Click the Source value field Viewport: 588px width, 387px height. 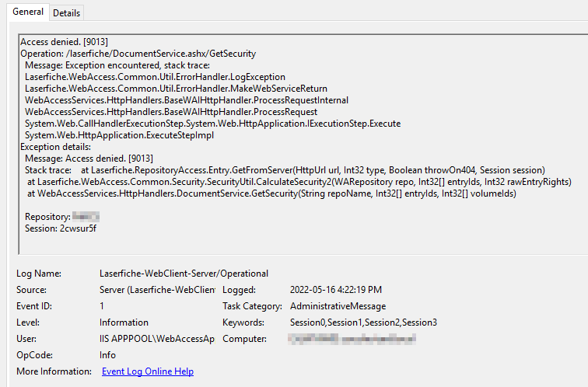157,290
